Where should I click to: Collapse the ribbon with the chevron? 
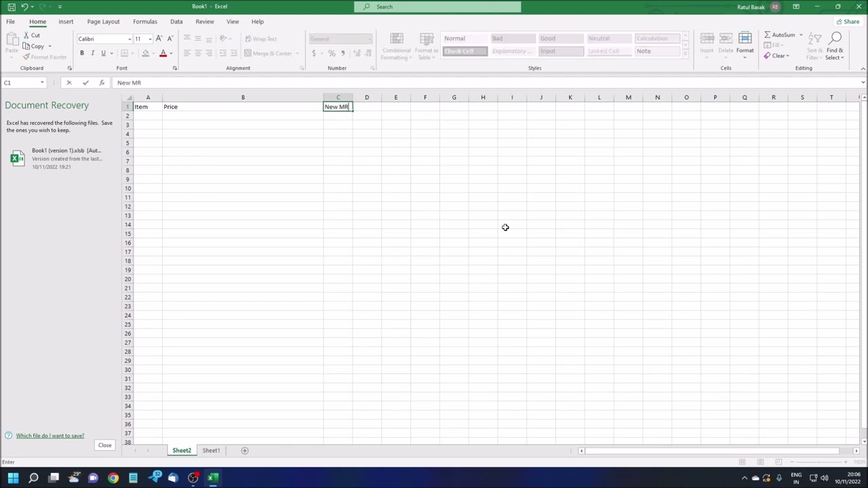863,68
